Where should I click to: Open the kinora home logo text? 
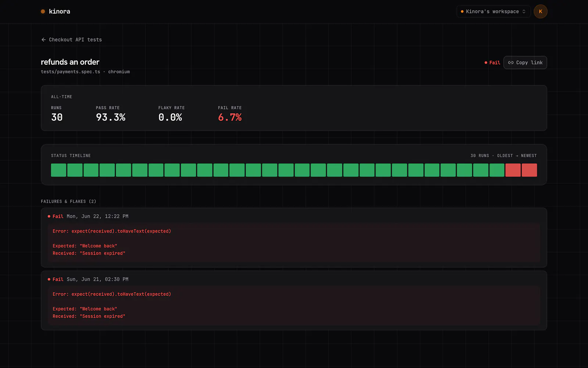(60, 11)
